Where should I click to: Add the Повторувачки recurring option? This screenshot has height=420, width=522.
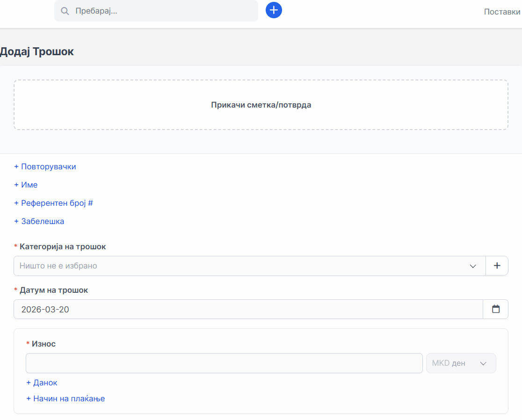click(x=45, y=167)
